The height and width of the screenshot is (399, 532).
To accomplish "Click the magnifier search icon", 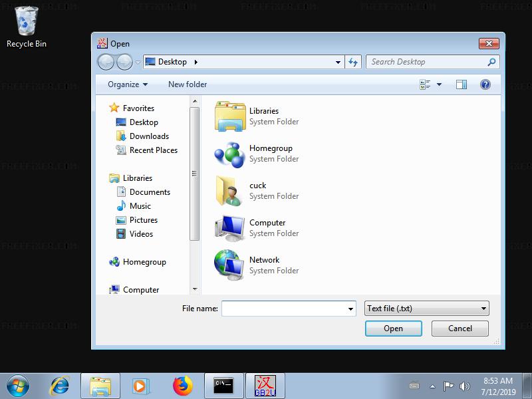I will tap(491, 62).
